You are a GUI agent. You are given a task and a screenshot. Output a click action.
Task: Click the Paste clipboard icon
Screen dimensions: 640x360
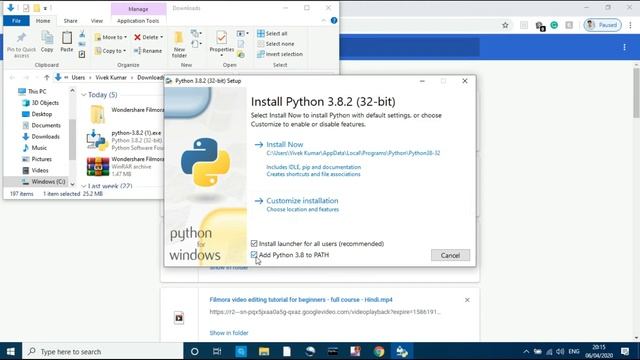coord(67,38)
